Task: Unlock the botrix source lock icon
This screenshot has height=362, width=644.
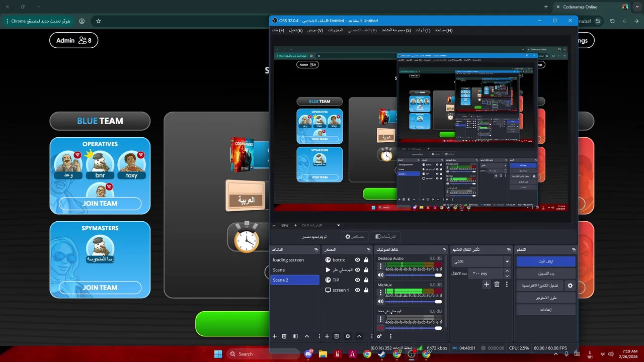Action: pyautogui.click(x=366, y=260)
